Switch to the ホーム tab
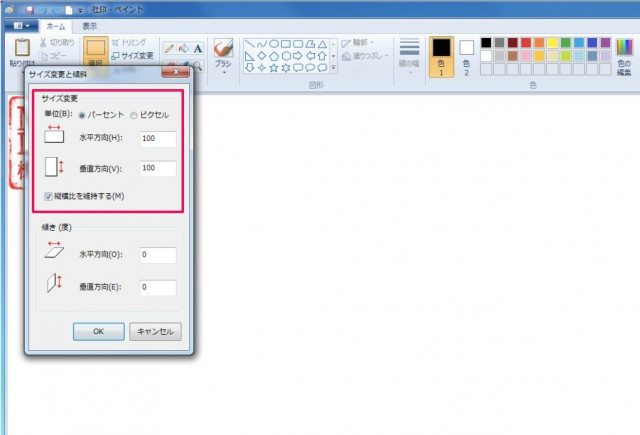The width and height of the screenshot is (640, 435). point(57,26)
